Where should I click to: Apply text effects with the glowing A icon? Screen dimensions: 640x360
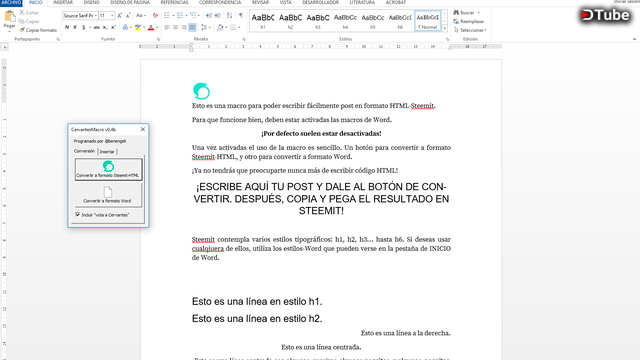[x=125, y=27]
